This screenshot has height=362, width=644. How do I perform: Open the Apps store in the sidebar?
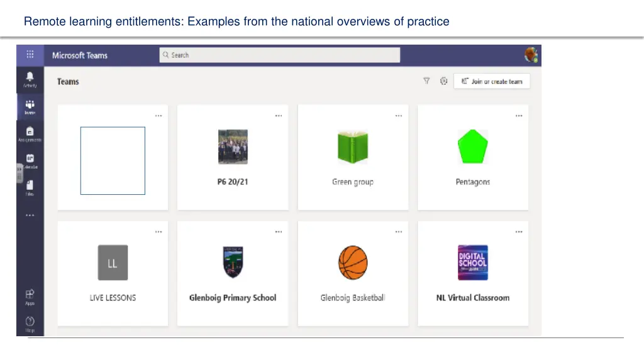pyautogui.click(x=30, y=297)
